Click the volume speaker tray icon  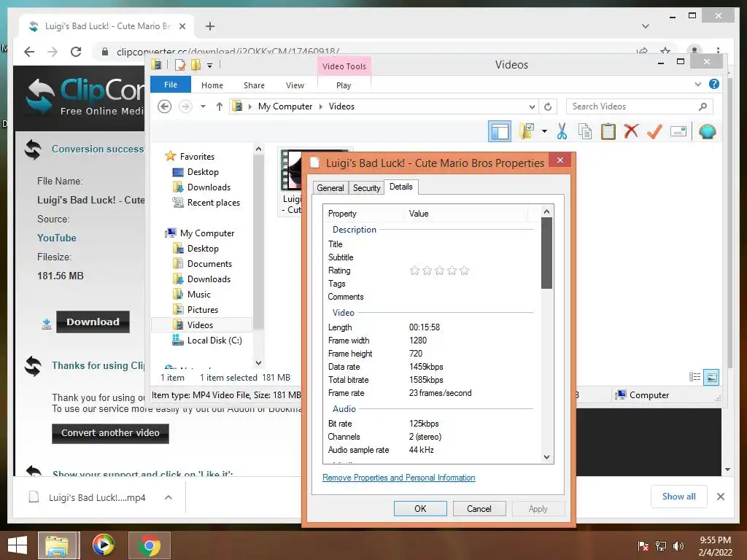click(678, 546)
